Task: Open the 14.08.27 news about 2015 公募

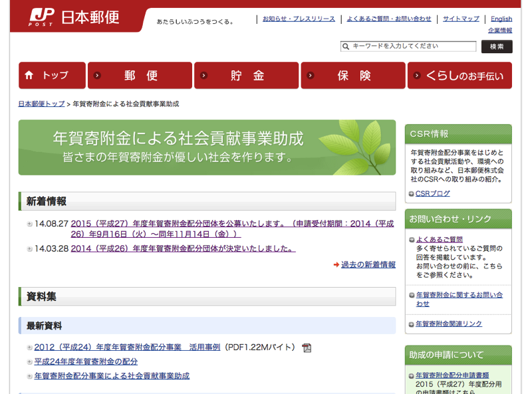Action: point(232,229)
